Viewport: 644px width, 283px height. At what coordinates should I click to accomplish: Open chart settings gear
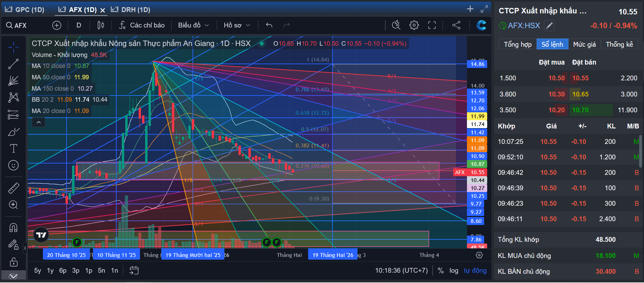[414, 25]
